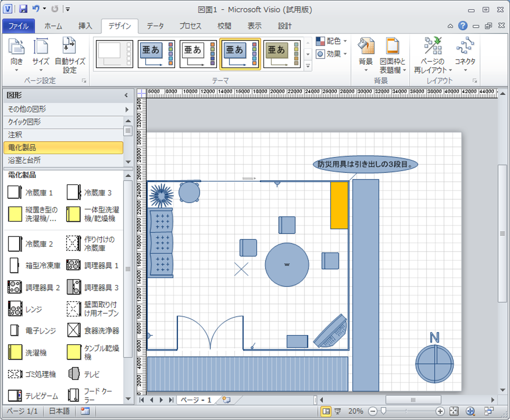This screenshot has width=510, height=420.
Task: Switch to the プロセス tab
Action: pyautogui.click(x=190, y=26)
